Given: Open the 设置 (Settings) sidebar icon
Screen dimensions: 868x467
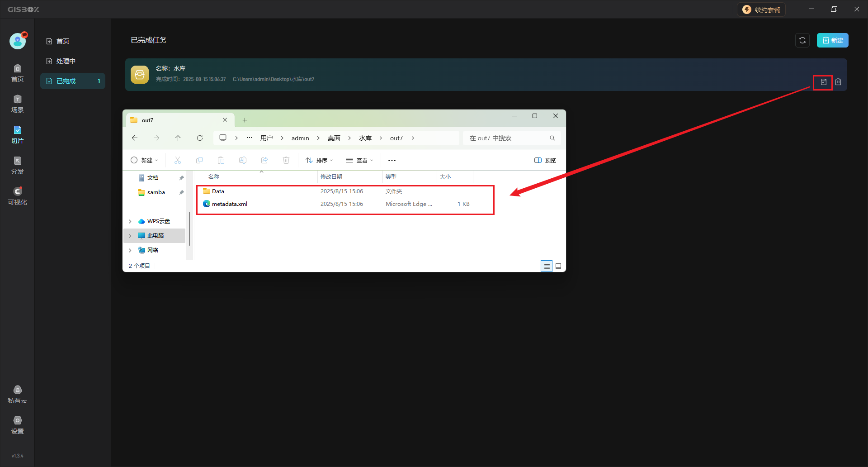Looking at the screenshot, I should tap(17, 425).
